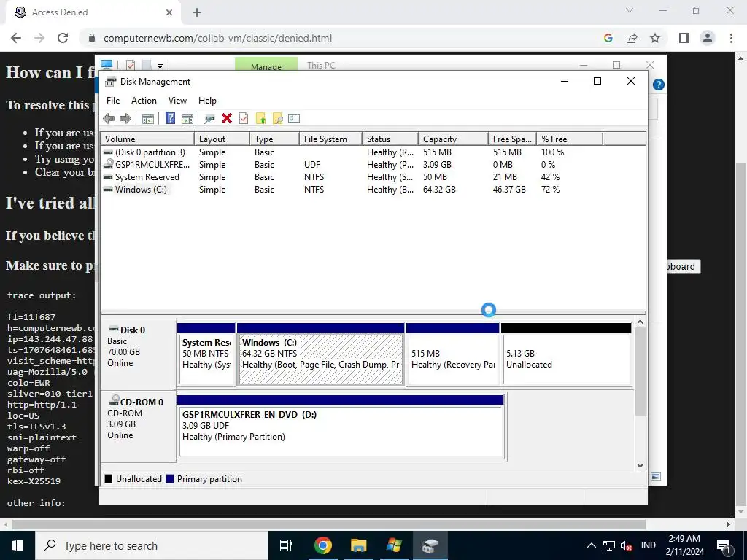Click the 64.32 GB capacity cell
The height and width of the screenshot is (560, 747).
tap(439, 190)
